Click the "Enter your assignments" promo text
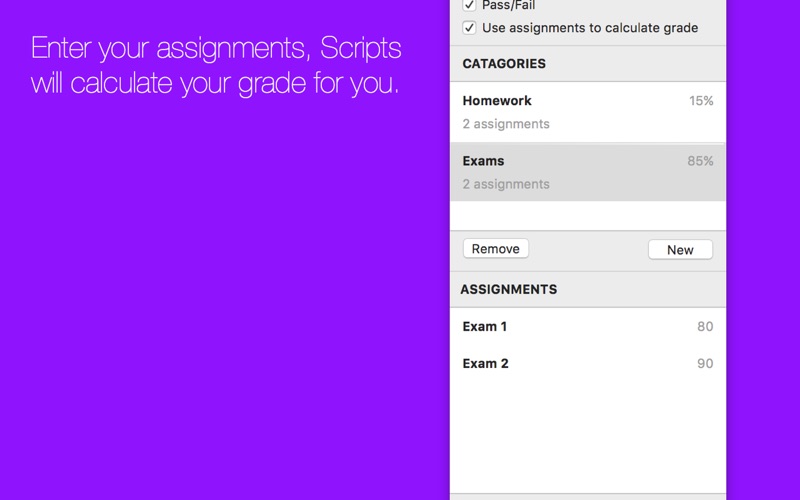 [x=215, y=65]
